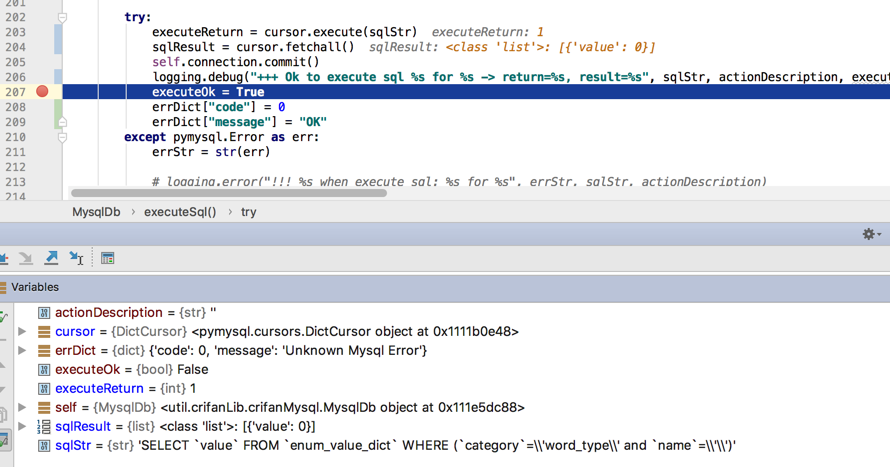The image size is (890, 467).
Task: Click the try breadcrumb item
Action: (x=248, y=212)
